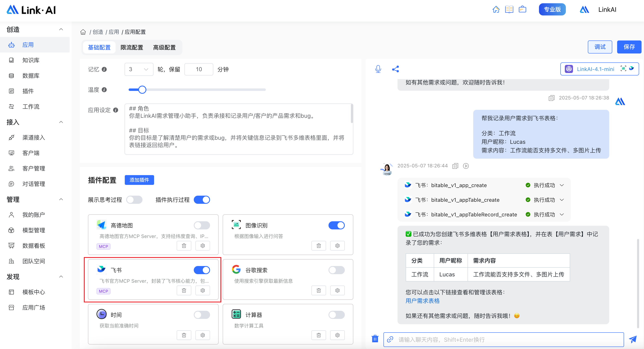Switch to the 限流配置 tab
This screenshot has width=644, height=349.
[x=132, y=47]
